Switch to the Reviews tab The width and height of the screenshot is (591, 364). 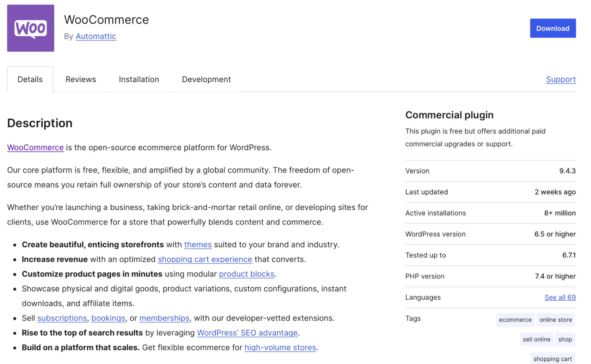coord(81,79)
